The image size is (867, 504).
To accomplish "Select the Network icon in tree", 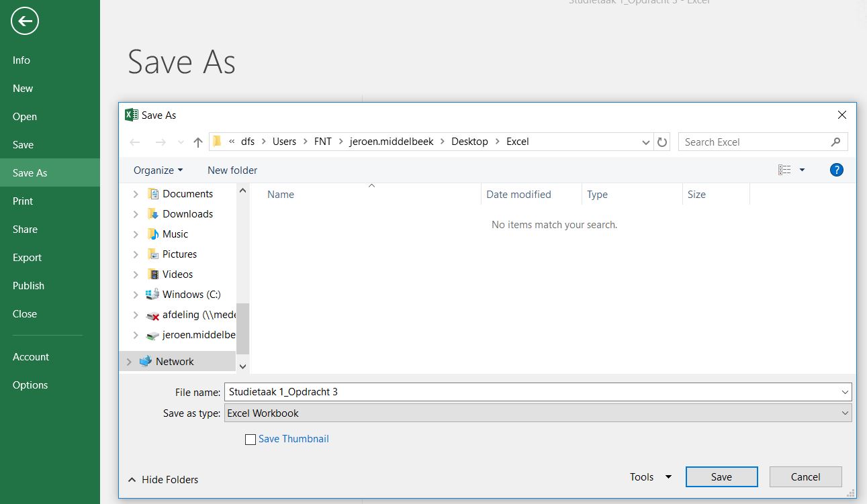I will point(146,362).
